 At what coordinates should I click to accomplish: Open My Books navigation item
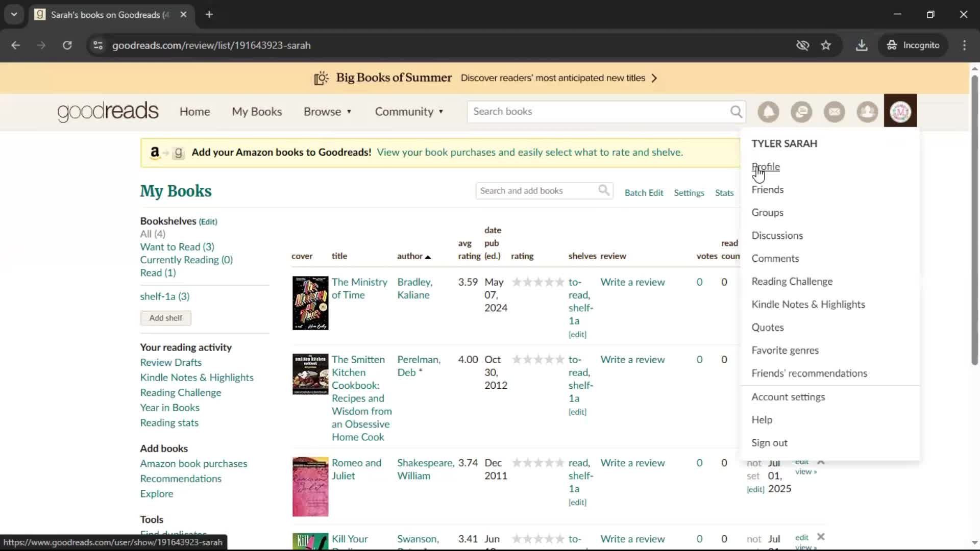click(257, 111)
